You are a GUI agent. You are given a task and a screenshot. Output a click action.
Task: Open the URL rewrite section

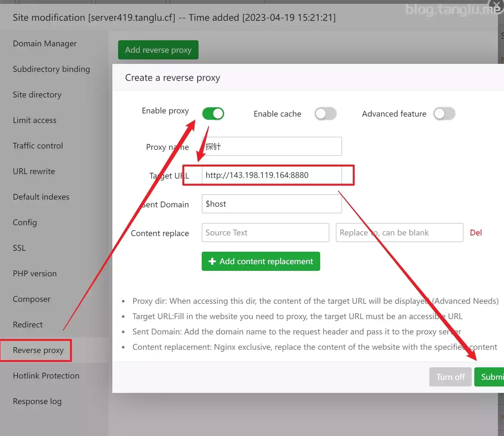click(x=34, y=172)
